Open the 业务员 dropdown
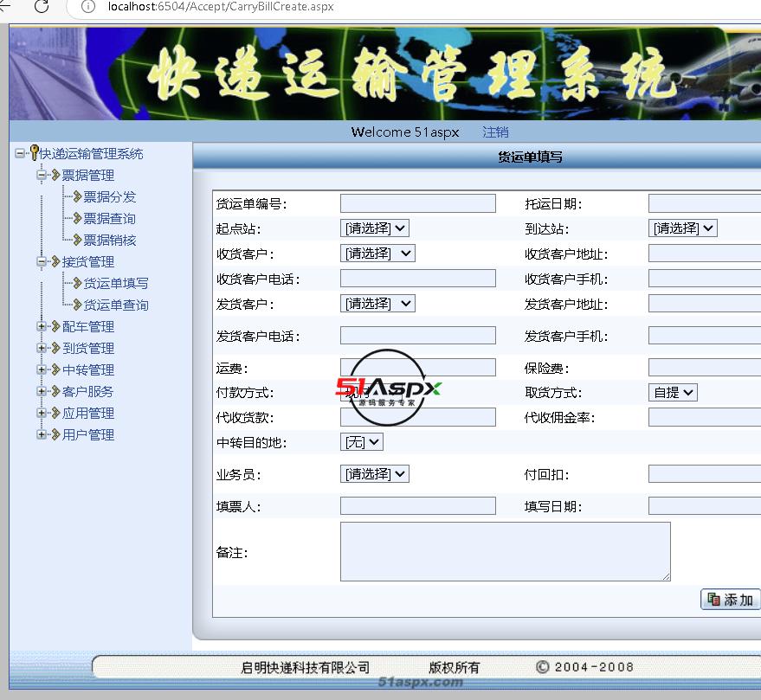Image resolution: width=761 pixels, height=700 pixels. pyautogui.click(x=375, y=474)
